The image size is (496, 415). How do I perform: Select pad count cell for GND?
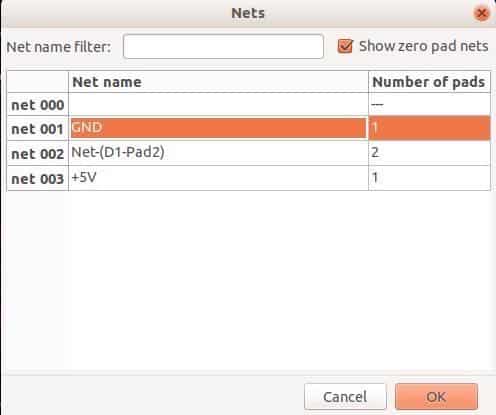429,128
